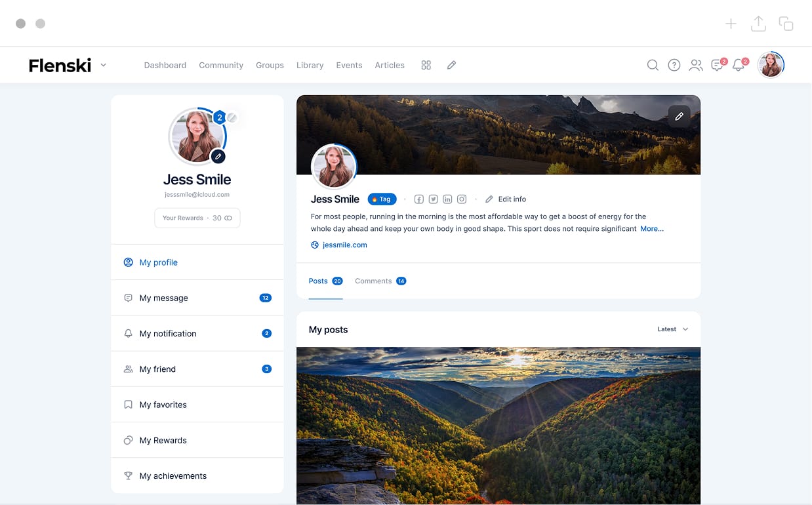
Task: Open the notifications bell in header
Action: coord(739,65)
